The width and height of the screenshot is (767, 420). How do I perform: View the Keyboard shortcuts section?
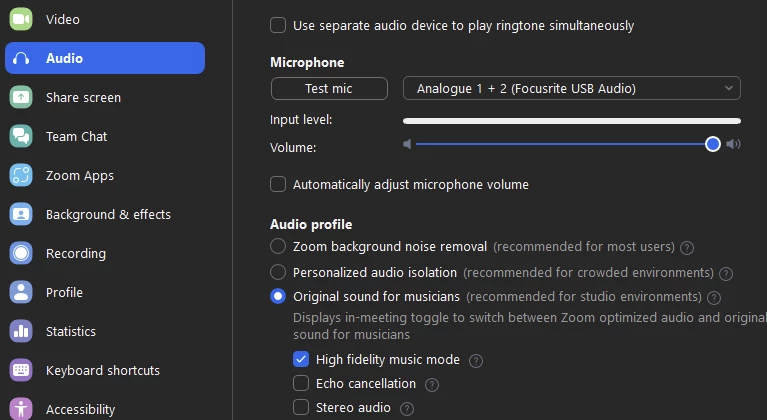tap(105, 370)
